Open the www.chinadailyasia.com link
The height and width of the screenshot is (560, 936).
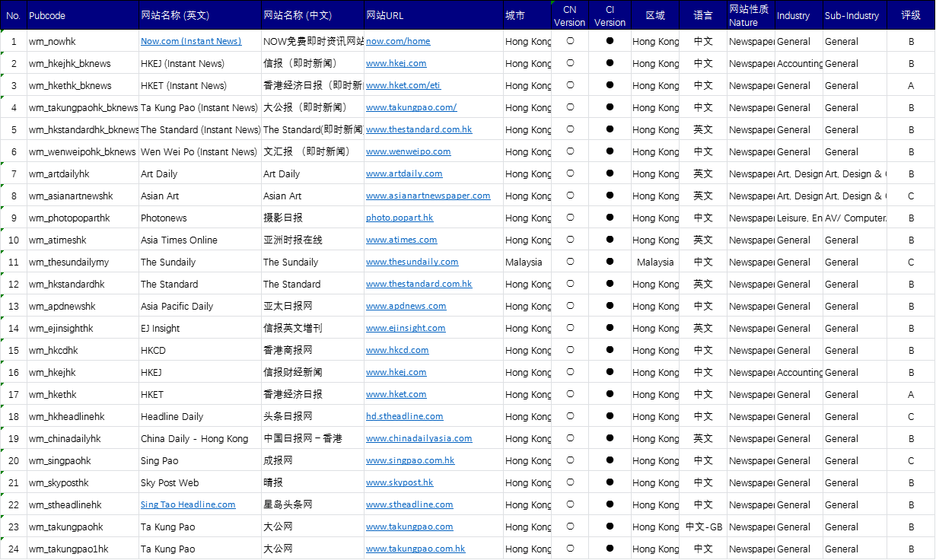pyautogui.click(x=419, y=438)
